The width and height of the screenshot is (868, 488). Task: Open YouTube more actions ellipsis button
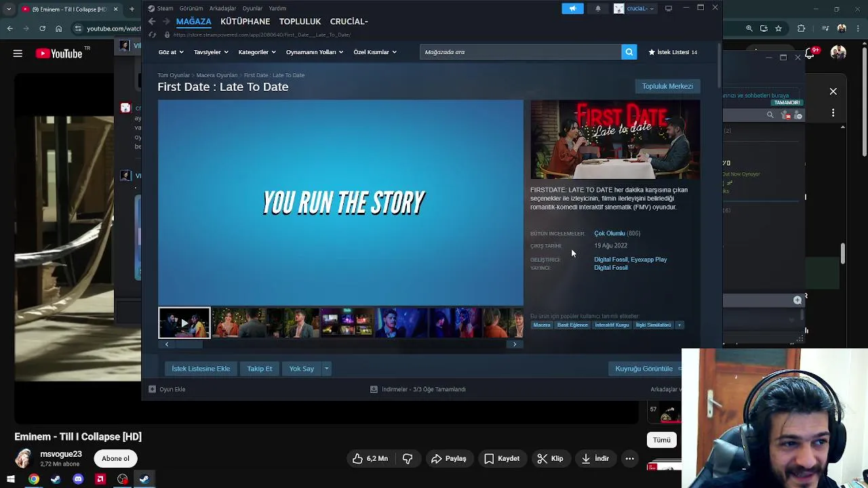(629, 459)
